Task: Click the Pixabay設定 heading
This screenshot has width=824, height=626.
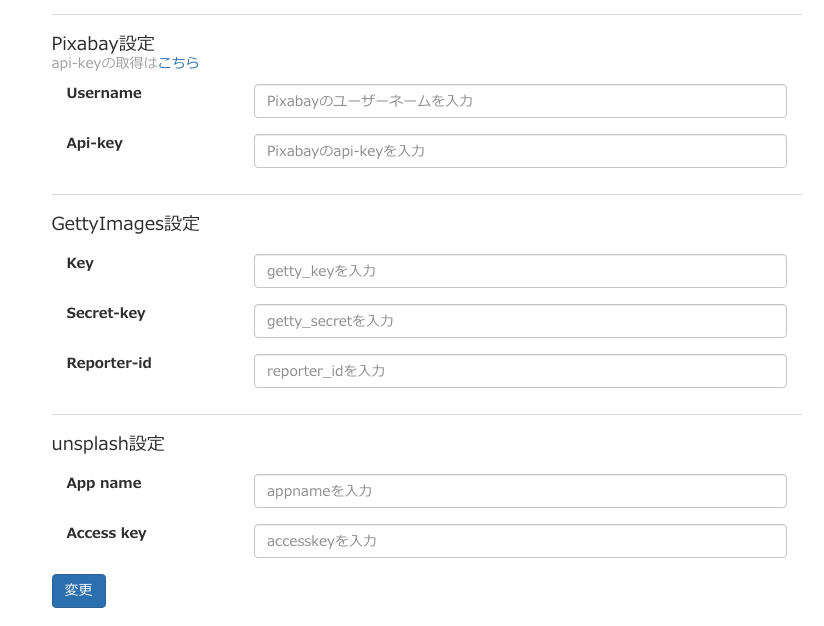Action: (103, 43)
